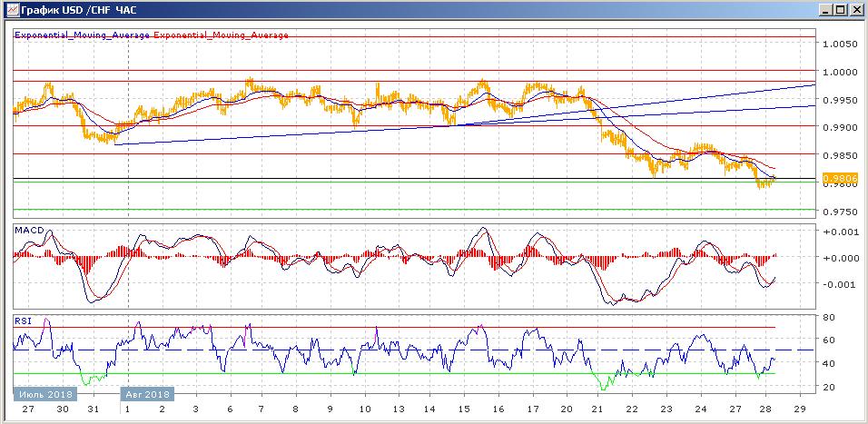The width and height of the screenshot is (868, 424).
Task: Click the date label 29 on time axis
Action: (x=798, y=410)
